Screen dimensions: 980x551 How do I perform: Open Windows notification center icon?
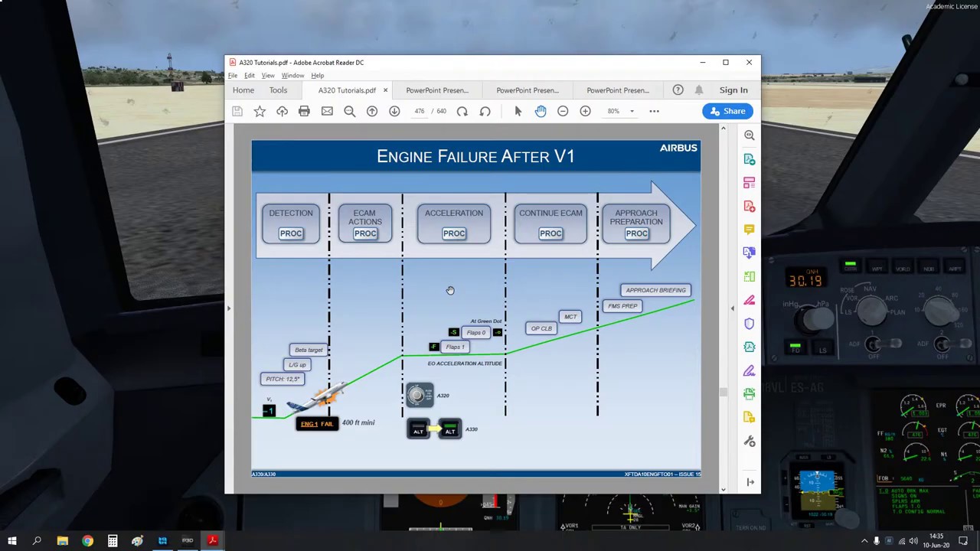(964, 541)
